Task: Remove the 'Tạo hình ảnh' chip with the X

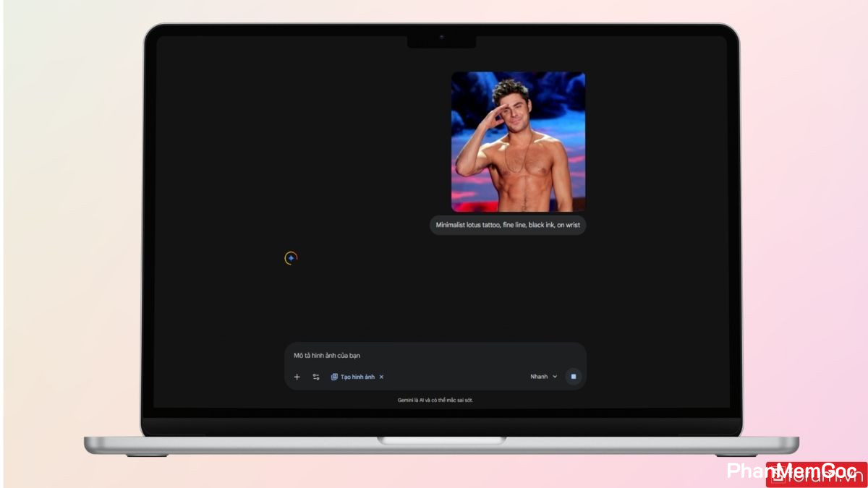Action: pos(382,377)
